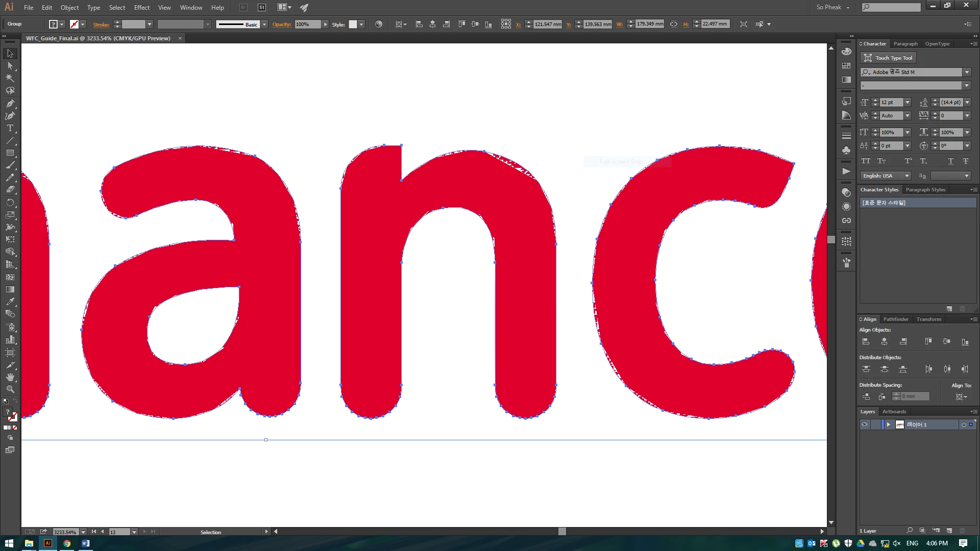Select the Pen tool
980x551 pixels.
point(10,103)
